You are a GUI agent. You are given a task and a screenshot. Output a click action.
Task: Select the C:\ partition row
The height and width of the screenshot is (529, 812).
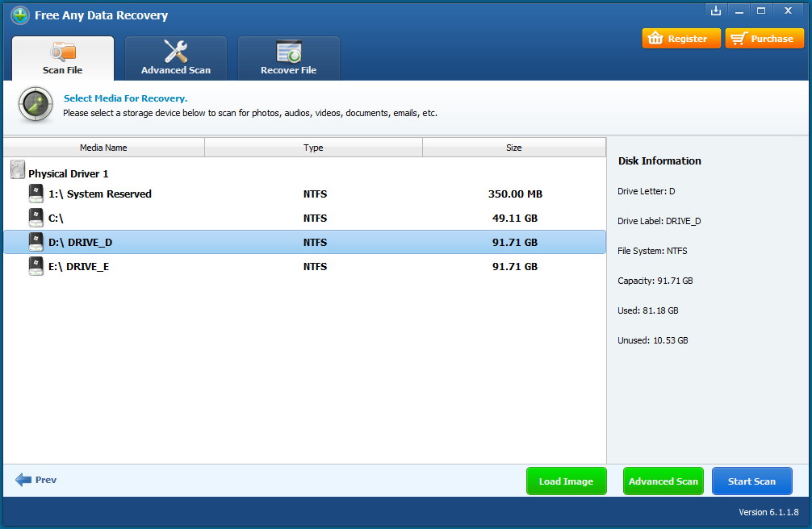(242, 218)
